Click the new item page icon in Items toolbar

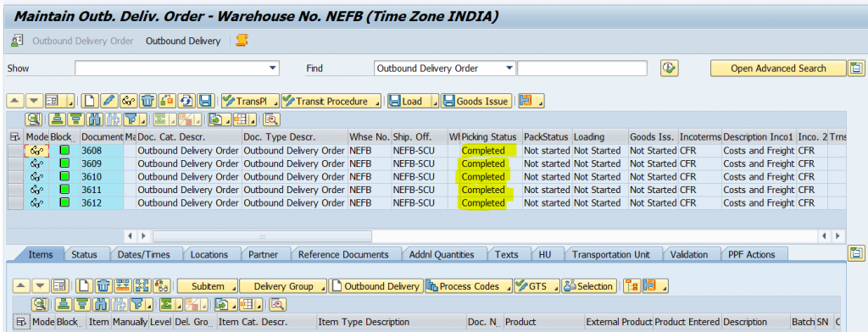84,286
